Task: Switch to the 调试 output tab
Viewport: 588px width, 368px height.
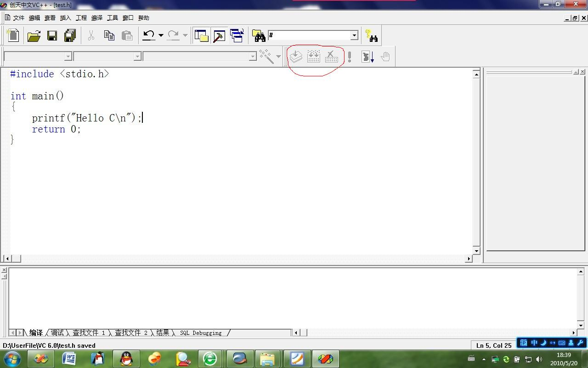Action: [57, 333]
